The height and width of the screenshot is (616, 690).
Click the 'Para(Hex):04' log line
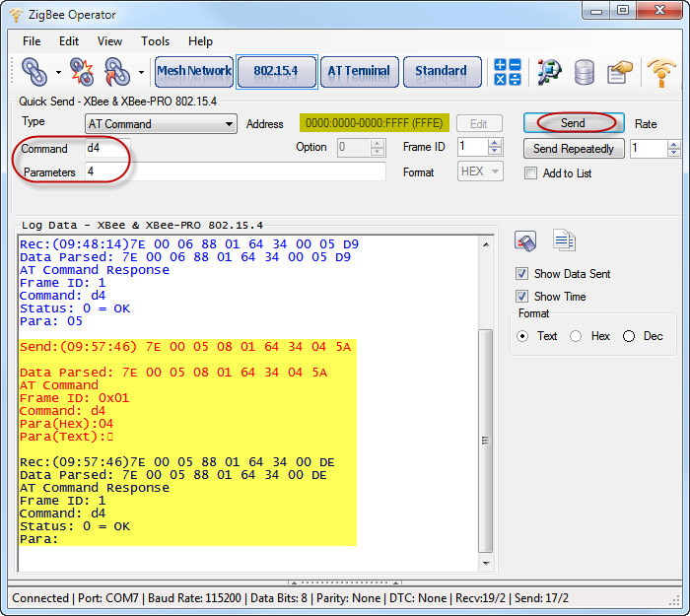click(66, 424)
